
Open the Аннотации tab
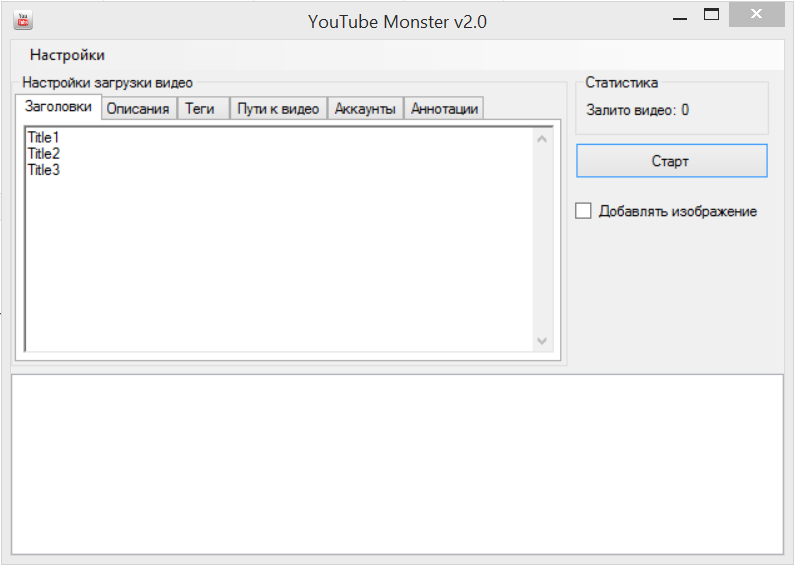pos(444,109)
